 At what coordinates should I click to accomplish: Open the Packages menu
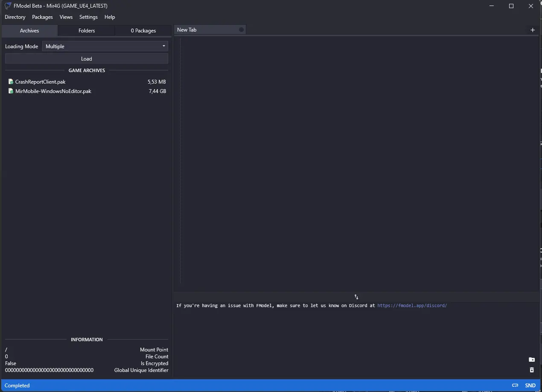click(42, 17)
